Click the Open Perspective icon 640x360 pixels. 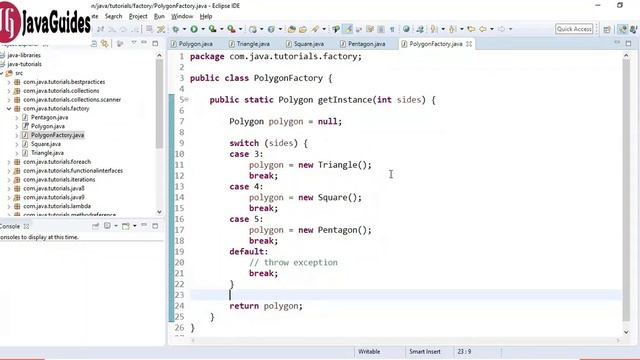(x=607, y=29)
